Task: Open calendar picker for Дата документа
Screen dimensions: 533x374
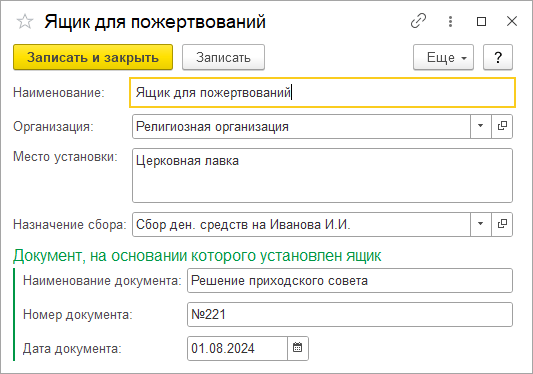Action: click(298, 348)
